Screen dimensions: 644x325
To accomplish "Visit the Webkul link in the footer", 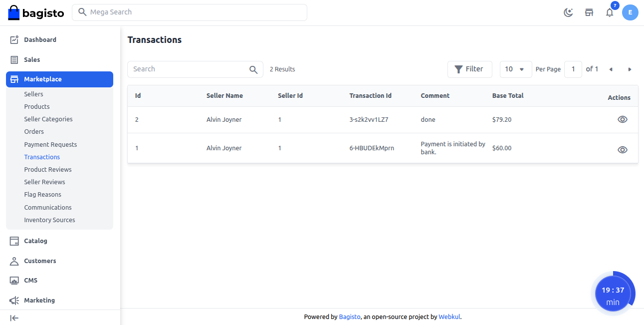I will 449,317.
